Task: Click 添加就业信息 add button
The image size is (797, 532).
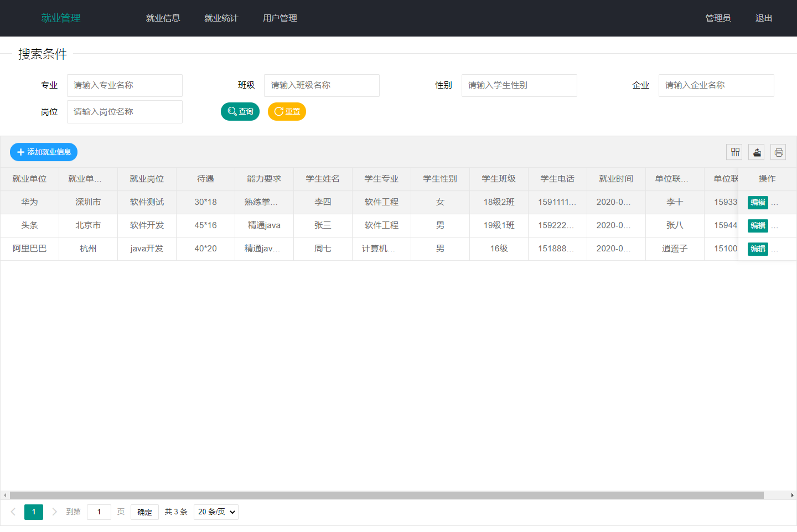Action: click(44, 152)
